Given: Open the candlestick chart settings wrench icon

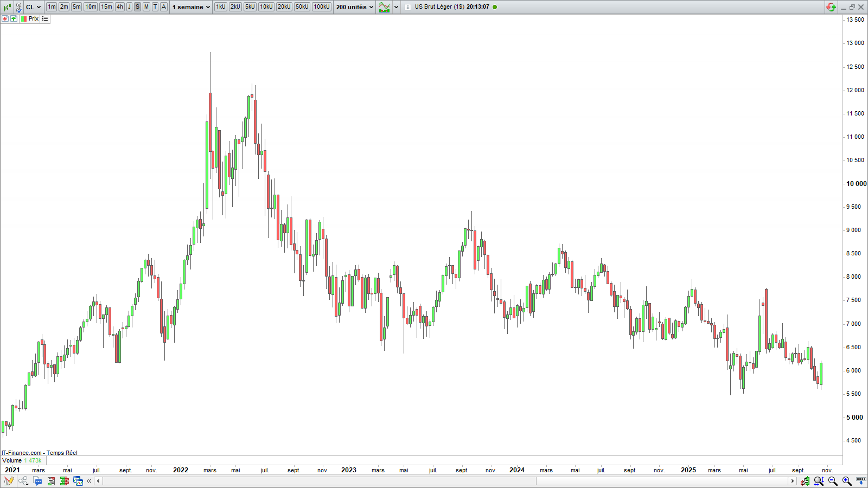Looking at the screenshot, I should pyautogui.click(x=805, y=481).
